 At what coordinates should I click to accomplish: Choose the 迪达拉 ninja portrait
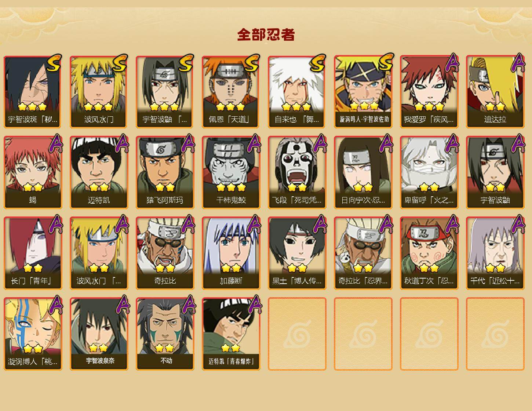(x=495, y=92)
